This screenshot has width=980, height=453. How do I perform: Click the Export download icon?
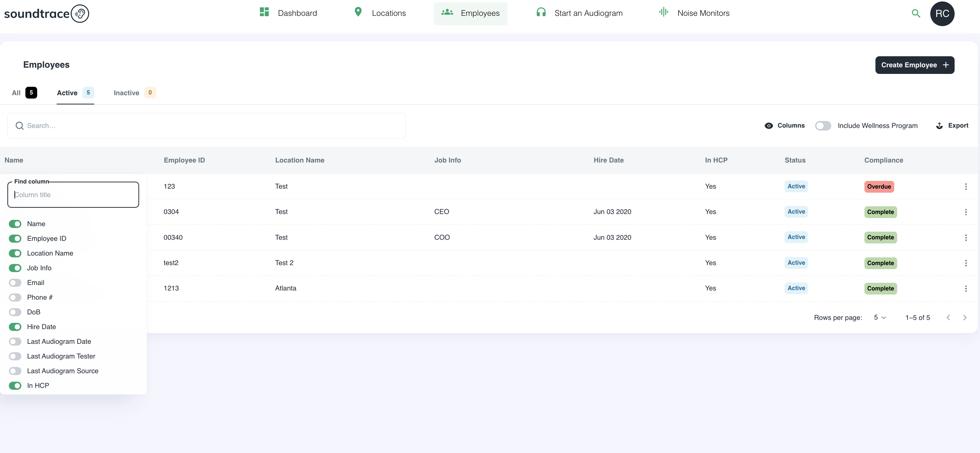point(939,126)
